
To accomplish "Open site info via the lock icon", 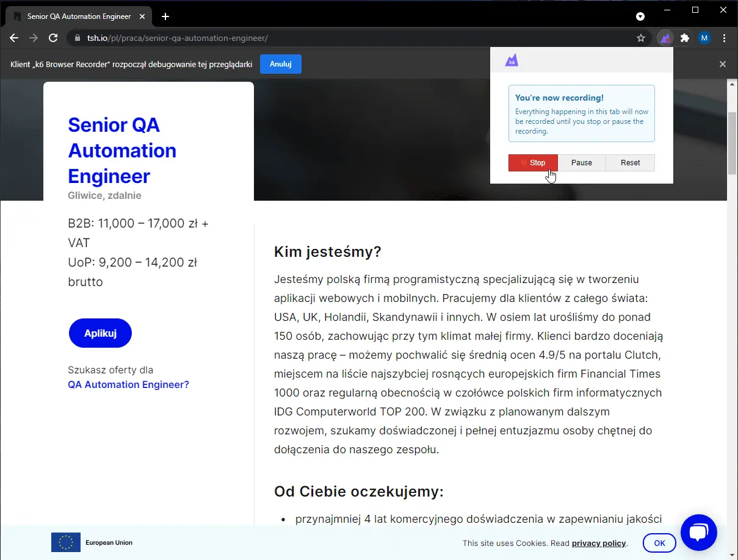I will [77, 38].
